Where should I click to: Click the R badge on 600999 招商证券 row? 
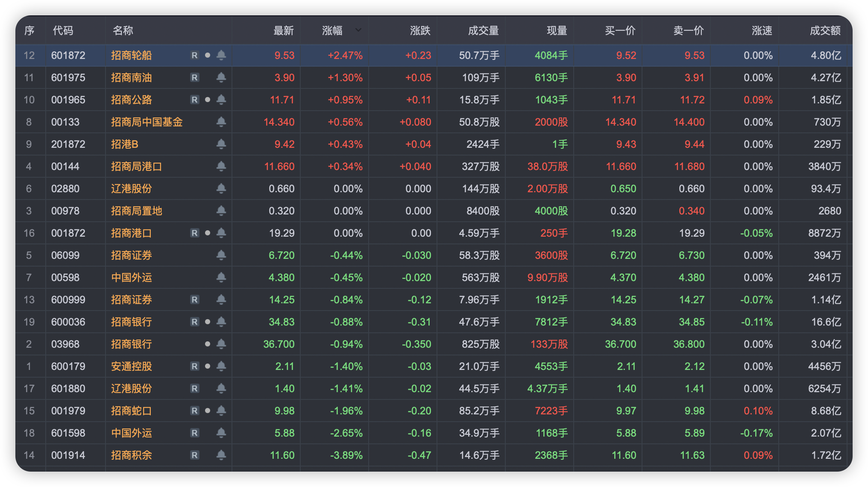coord(195,299)
